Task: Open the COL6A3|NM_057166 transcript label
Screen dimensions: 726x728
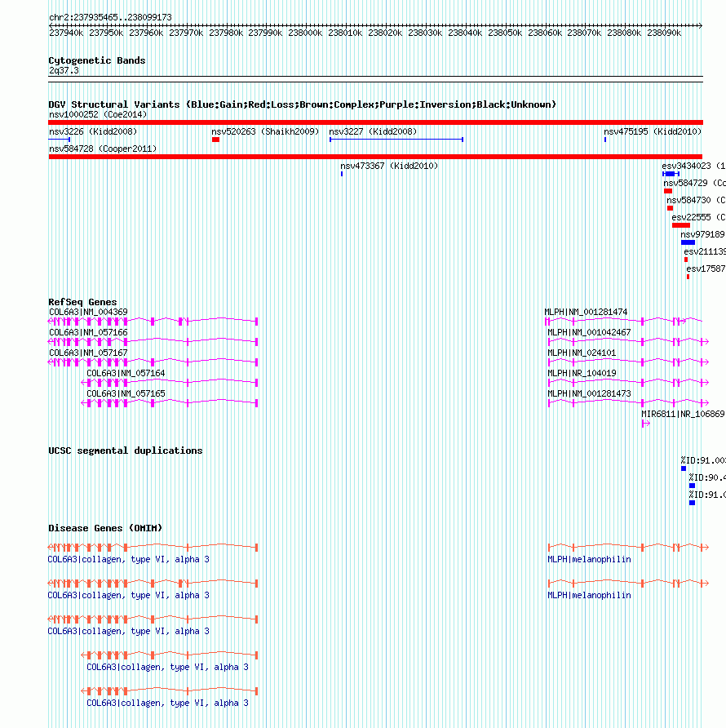Action: [88, 333]
